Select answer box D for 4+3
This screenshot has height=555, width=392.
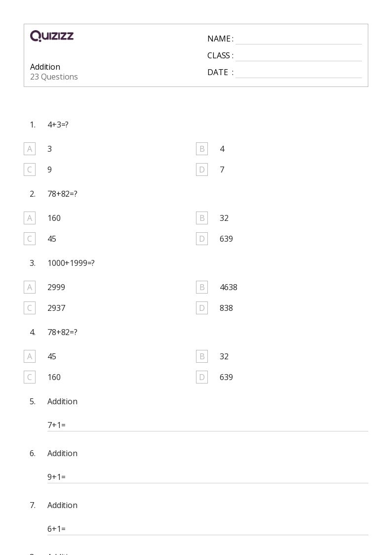coord(202,170)
